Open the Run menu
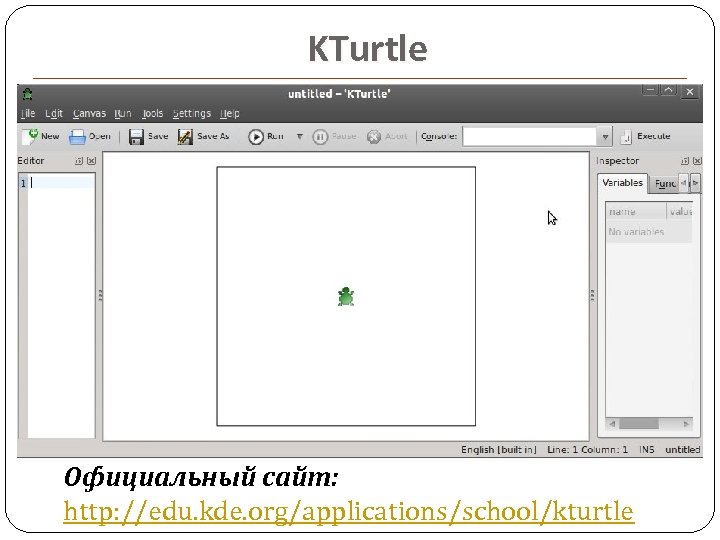This screenshot has height=540, width=720. click(123, 113)
